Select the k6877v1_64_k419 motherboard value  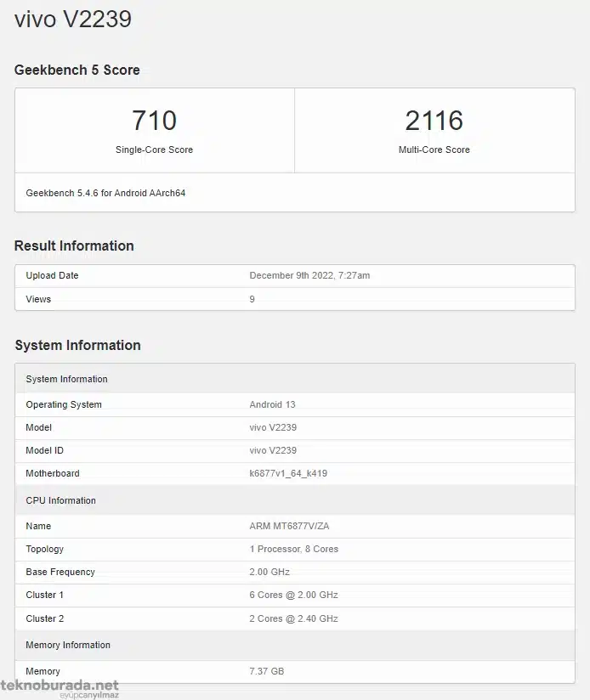288,473
